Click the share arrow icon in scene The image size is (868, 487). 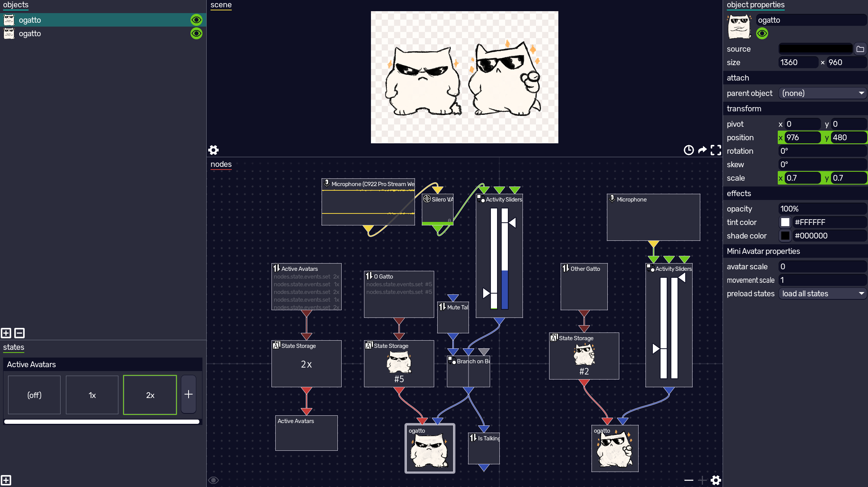[x=702, y=150]
